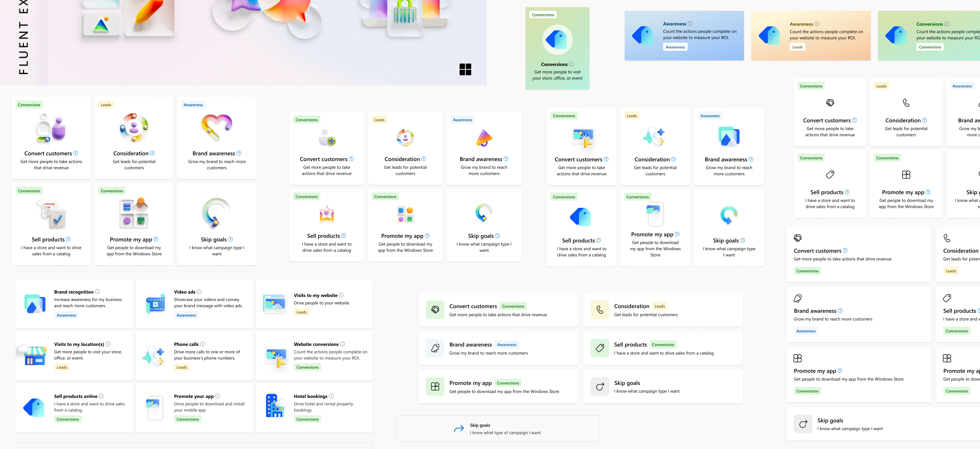Click the blue tag icon beside Sell products online
Screen dimensions: 980x449
pyautogui.click(x=34, y=407)
